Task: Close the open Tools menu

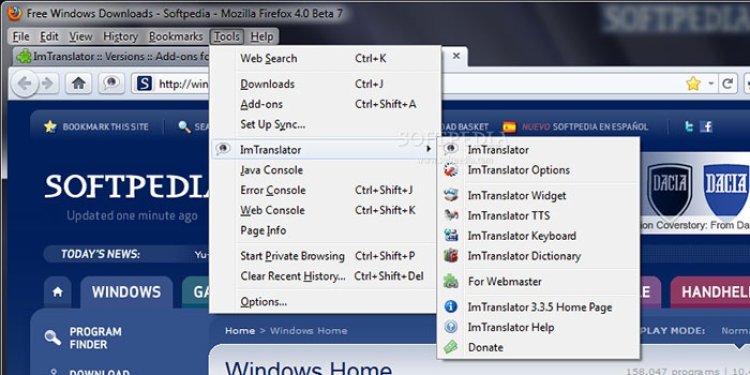Action: pos(227,37)
